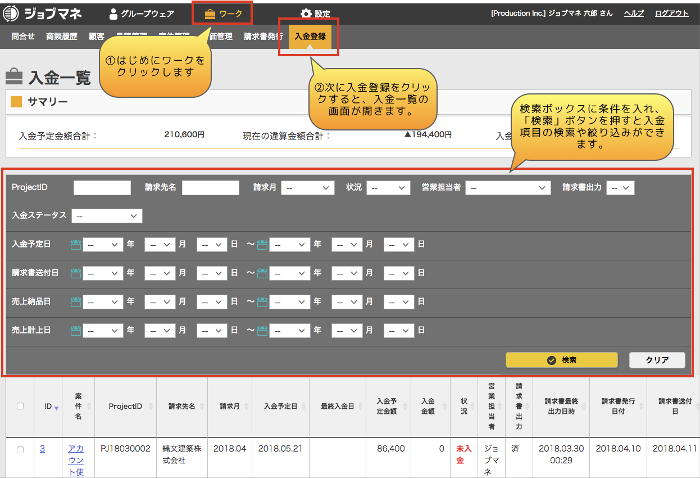Viewport: 700px width, 478px height.
Task: Click the briefcase icon beside ワーク
Action: coord(210,14)
